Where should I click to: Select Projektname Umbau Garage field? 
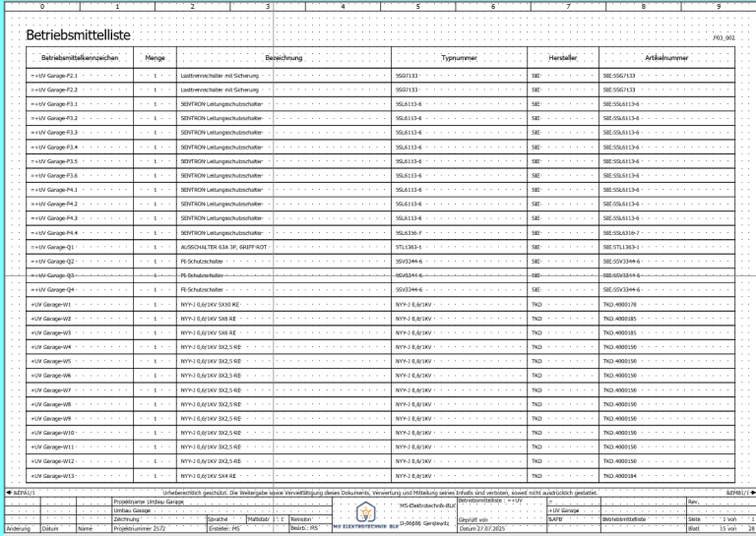pos(149,502)
